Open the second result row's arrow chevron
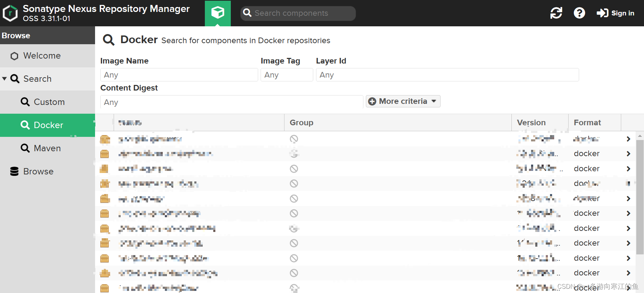 [628, 154]
